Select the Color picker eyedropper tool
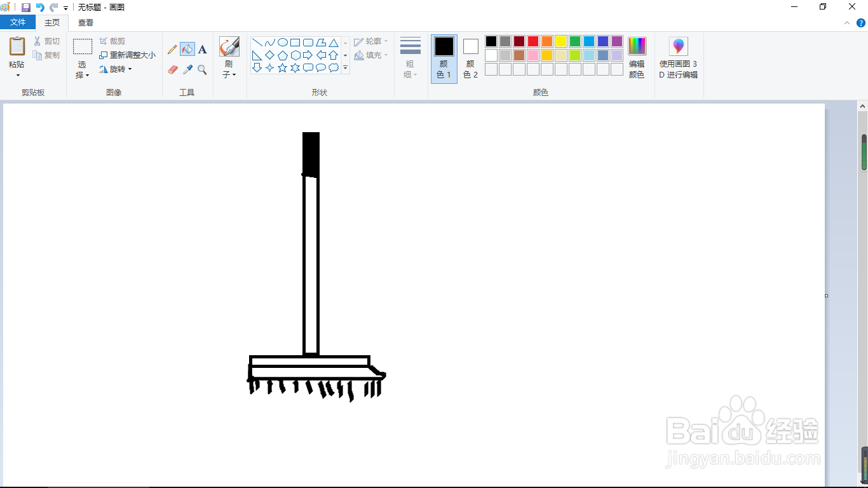Image resolution: width=868 pixels, height=488 pixels. click(187, 70)
